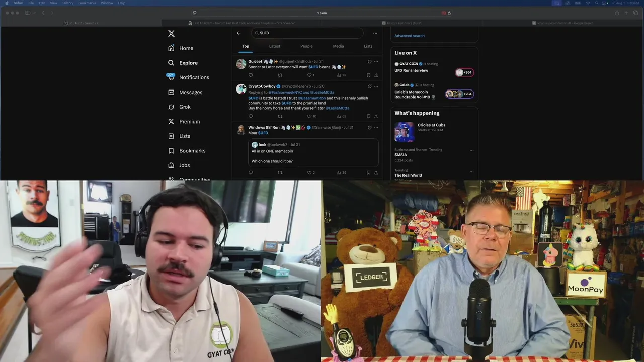
Task: Open @BasementRon mention link
Action: coord(311,98)
